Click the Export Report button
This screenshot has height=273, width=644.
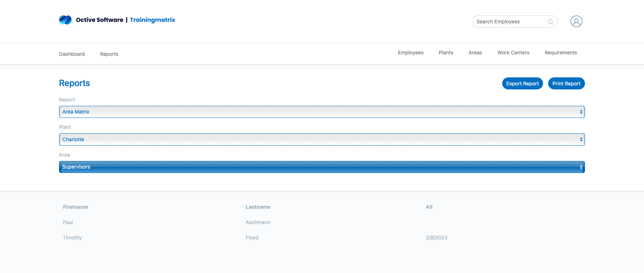pyautogui.click(x=522, y=84)
